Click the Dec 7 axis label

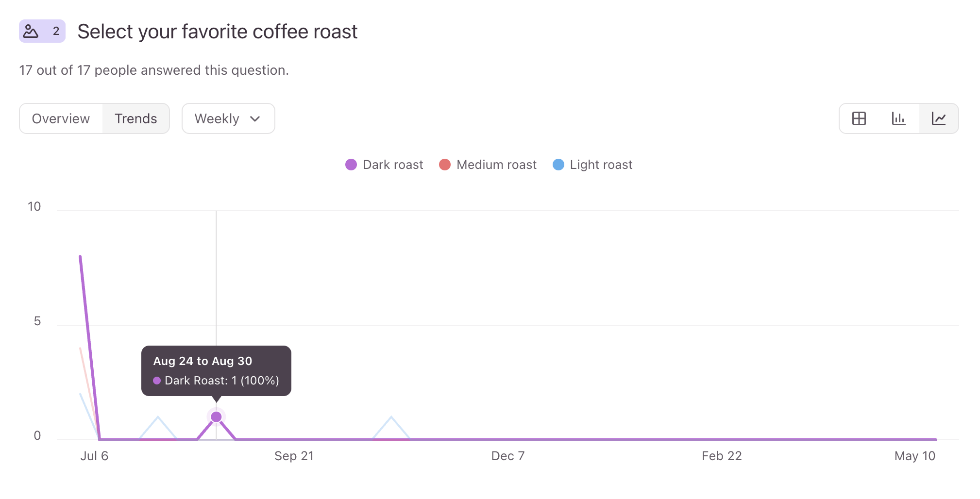[x=507, y=456]
